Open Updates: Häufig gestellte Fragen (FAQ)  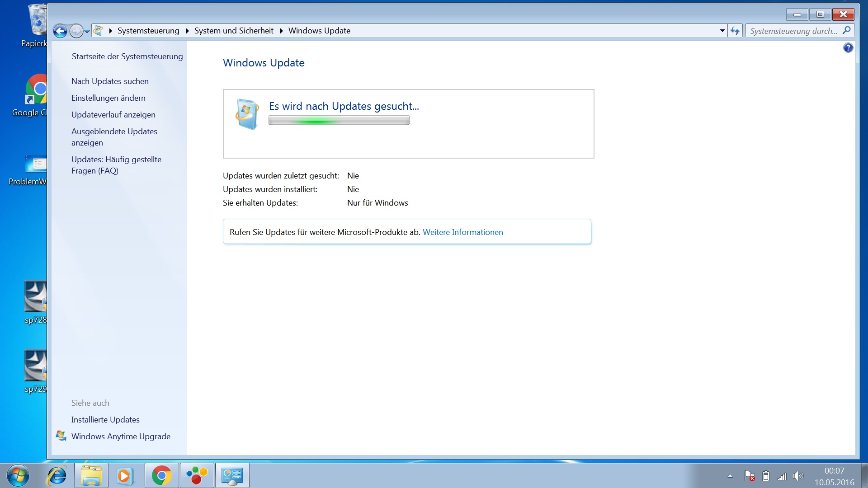click(x=116, y=165)
